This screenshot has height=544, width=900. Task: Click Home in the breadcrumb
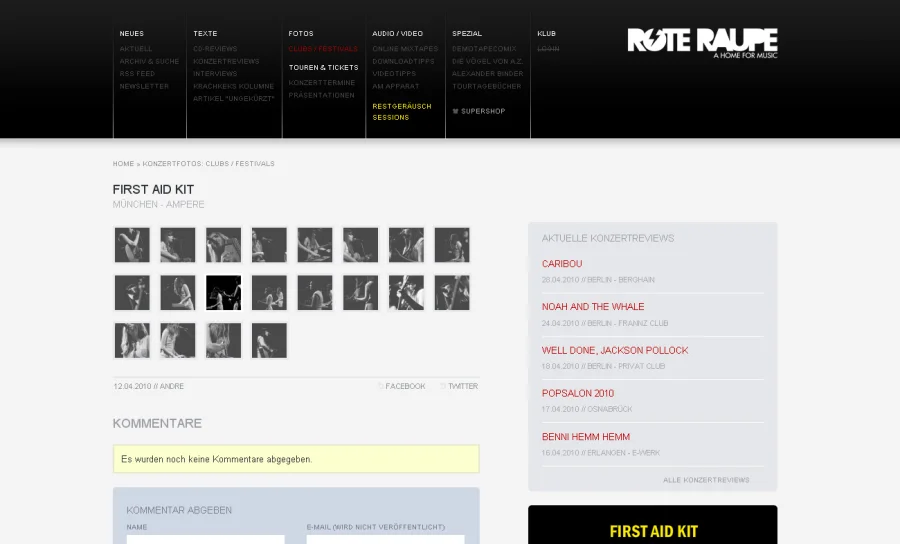123,163
